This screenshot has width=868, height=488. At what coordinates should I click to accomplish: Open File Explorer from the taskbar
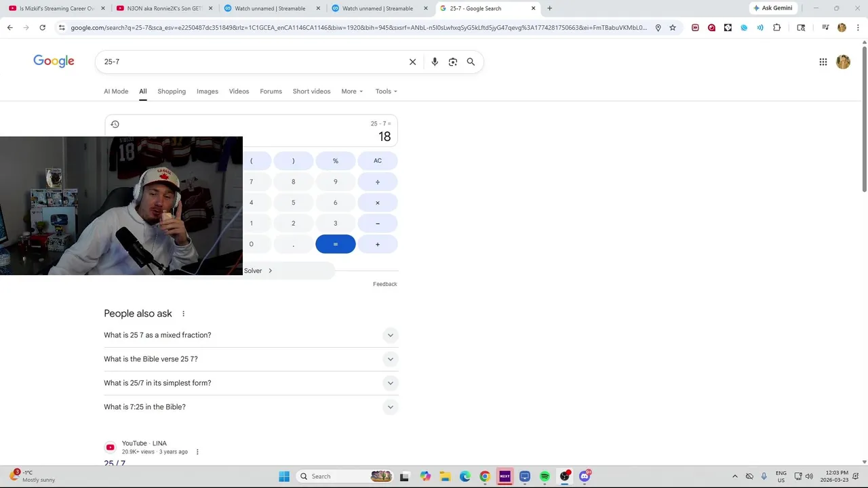pos(445,476)
